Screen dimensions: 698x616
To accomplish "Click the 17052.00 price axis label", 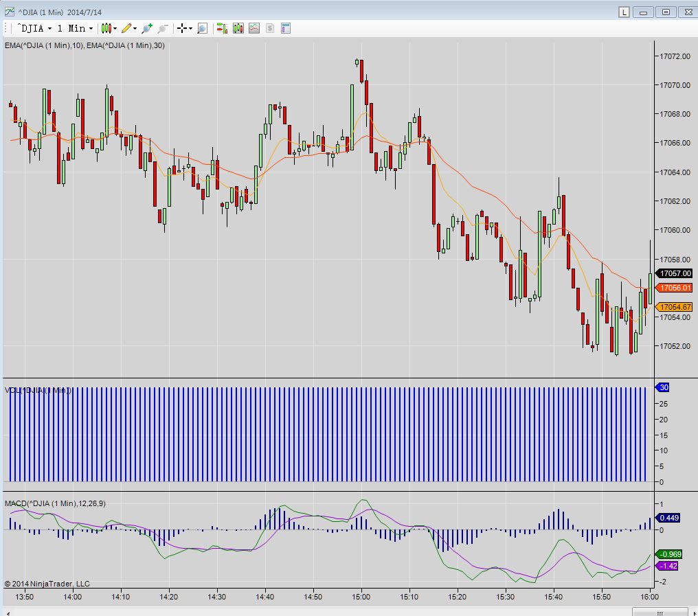I will (x=675, y=346).
